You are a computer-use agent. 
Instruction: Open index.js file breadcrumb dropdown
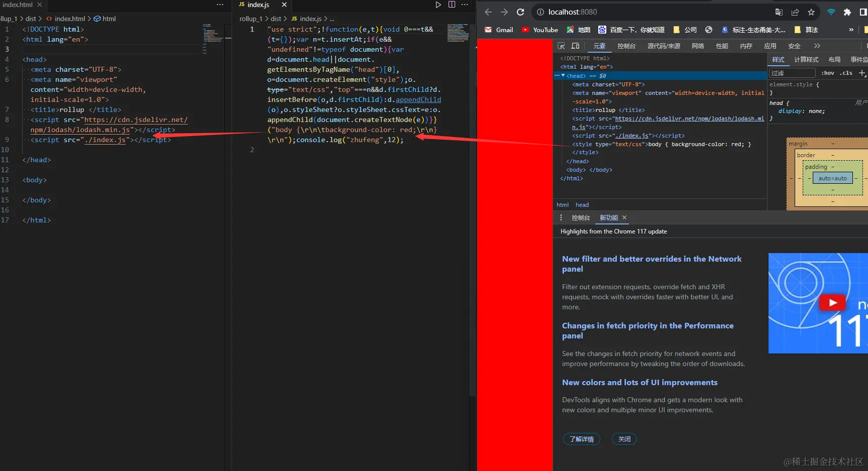tap(306, 19)
